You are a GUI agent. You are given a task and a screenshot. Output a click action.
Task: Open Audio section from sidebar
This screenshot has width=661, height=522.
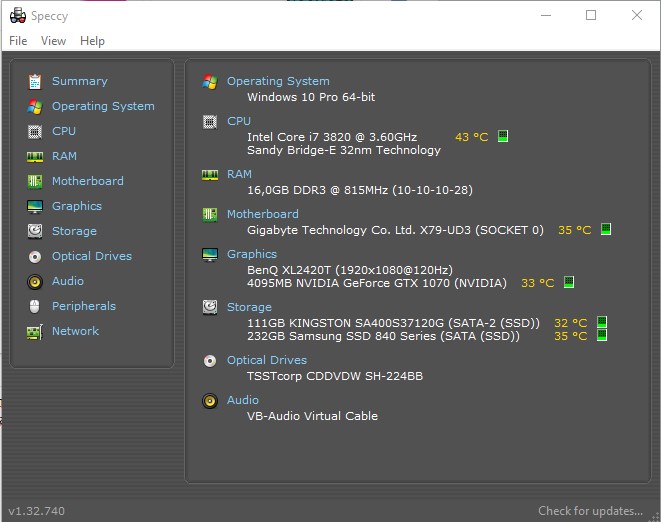[67, 281]
